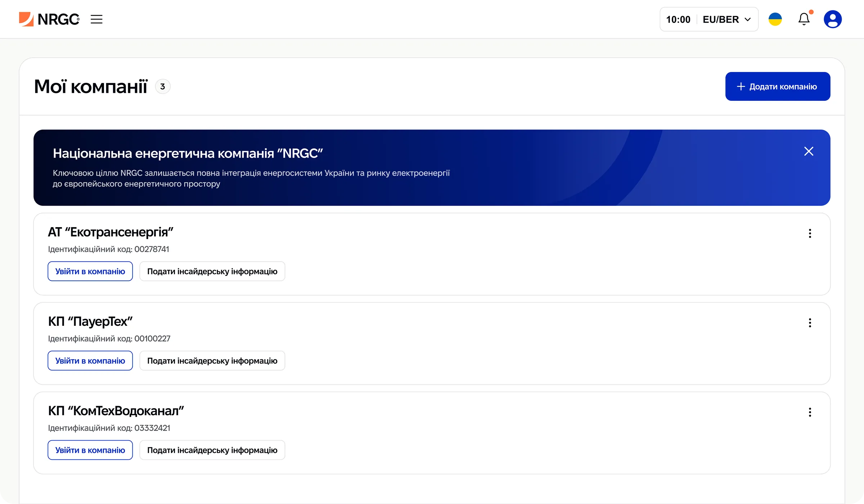The width and height of the screenshot is (864, 504).
Task: Click the Додати компанію button
Action: pos(778,86)
